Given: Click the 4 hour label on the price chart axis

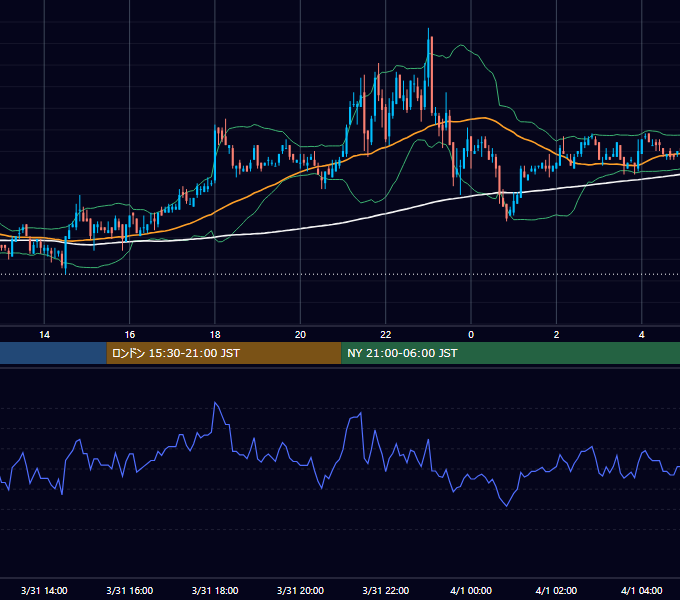Looking at the screenshot, I should (641, 335).
